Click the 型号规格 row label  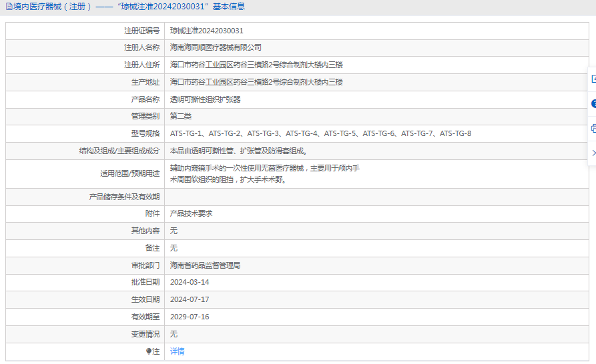click(145, 133)
